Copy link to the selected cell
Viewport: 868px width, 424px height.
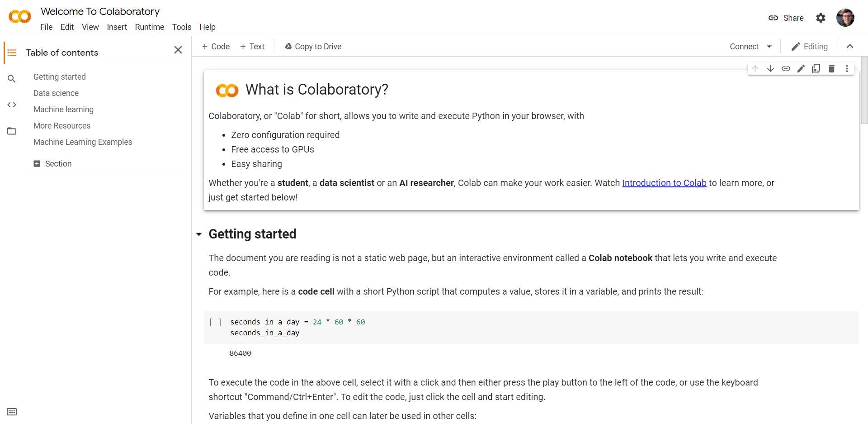[x=786, y=69]
